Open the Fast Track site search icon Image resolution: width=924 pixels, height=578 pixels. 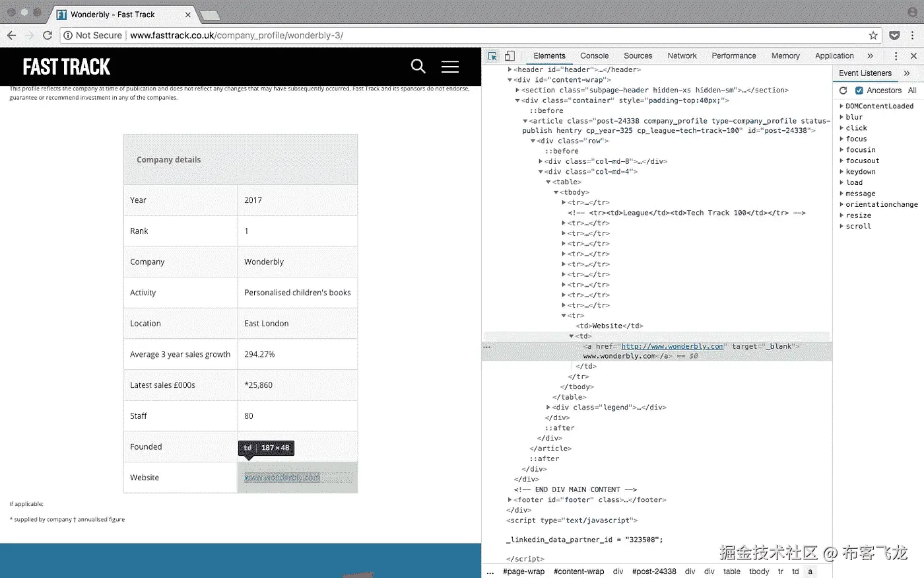(x=418, y=66)
